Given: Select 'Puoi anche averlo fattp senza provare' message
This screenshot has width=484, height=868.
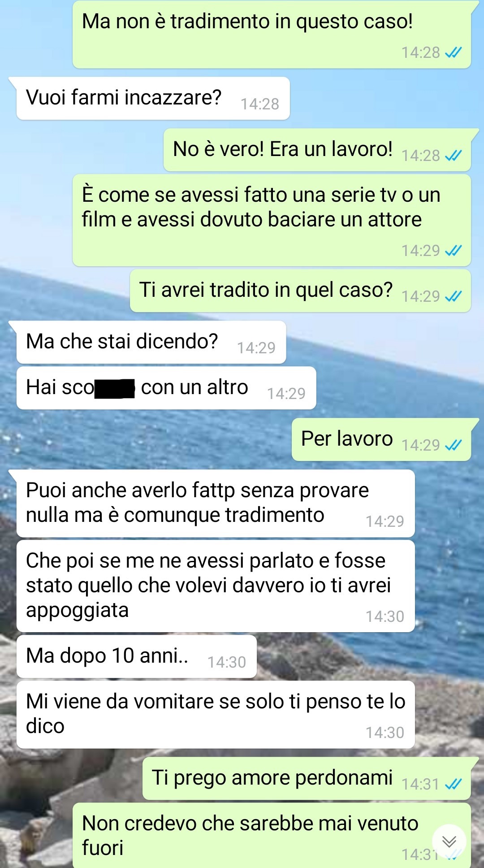Looking at the screenshot, I should pyautogui.click(x=216, y=503).
